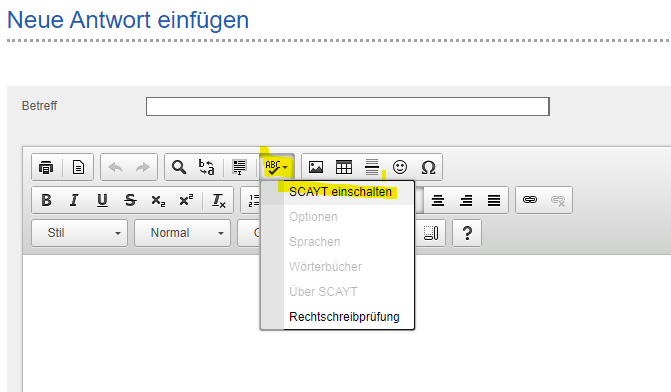This screenshot has height=392, width=671.
Task: Open the question mark About editor button
Action: point(467,233)
